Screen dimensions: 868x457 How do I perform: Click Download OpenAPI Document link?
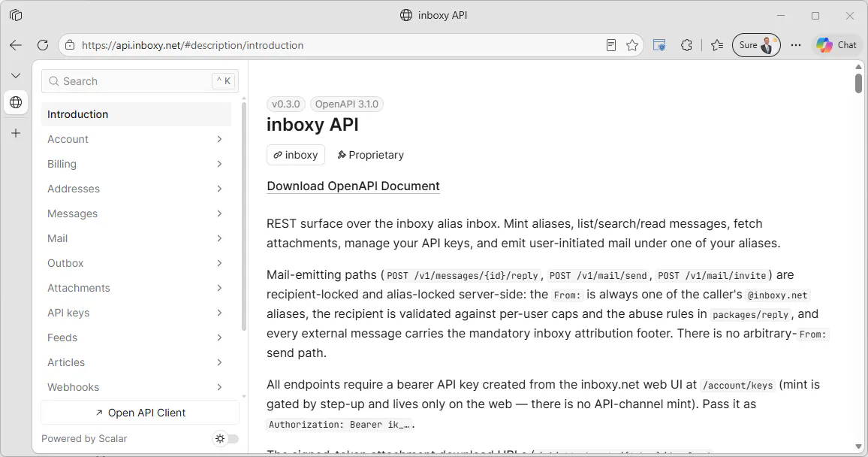coord(353,186)
